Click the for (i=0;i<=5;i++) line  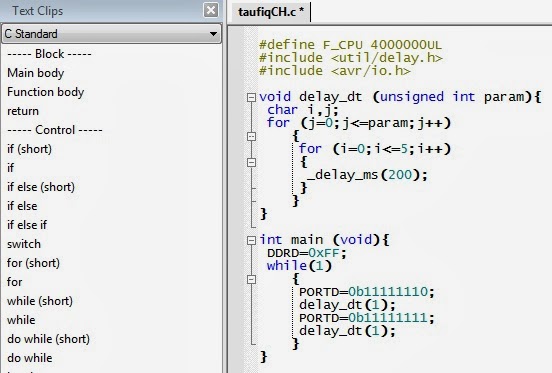tap(375, 149)
